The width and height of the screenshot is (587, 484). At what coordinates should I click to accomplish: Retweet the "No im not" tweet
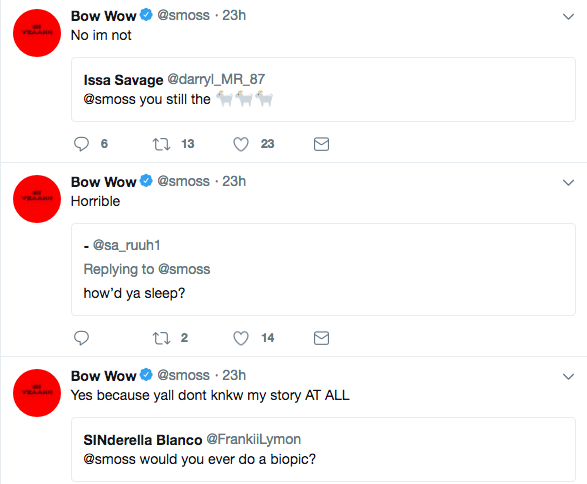[x=161, y=144]
